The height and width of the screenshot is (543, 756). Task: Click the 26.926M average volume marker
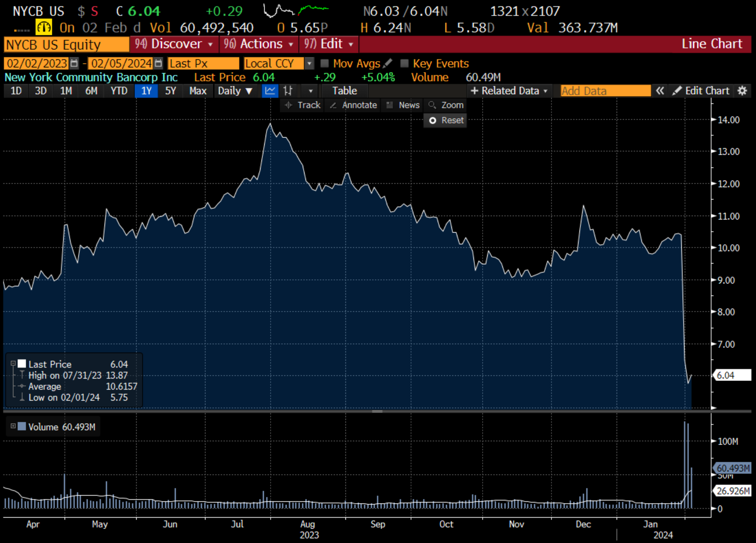tap(732, 491)
